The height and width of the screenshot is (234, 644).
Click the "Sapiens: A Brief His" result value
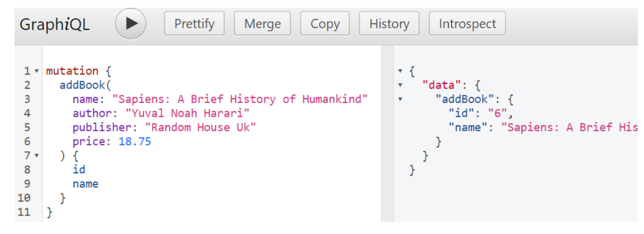coord(569,128)
